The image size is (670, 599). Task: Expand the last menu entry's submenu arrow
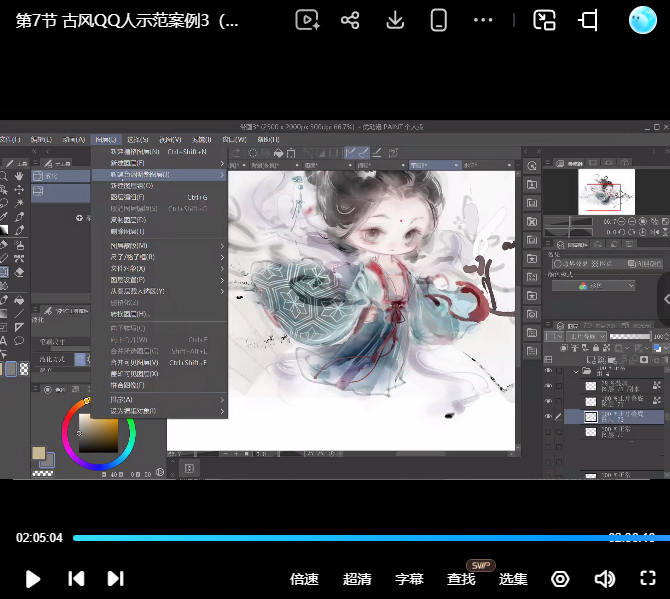pyautogui.click(x=222, y=411)
